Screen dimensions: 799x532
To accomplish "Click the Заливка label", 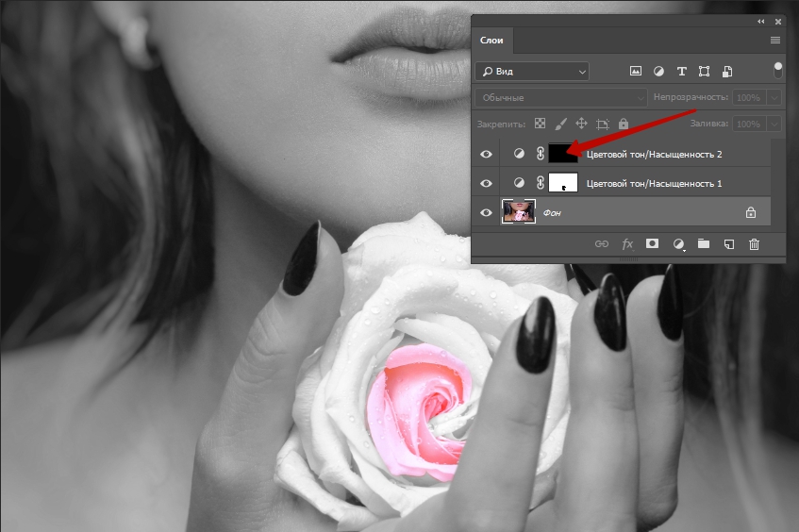I will pos(708,124).
